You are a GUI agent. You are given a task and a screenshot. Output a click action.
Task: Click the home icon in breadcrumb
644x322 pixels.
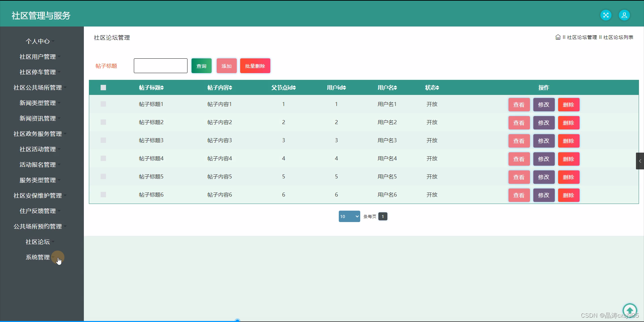tap(558, 37)
